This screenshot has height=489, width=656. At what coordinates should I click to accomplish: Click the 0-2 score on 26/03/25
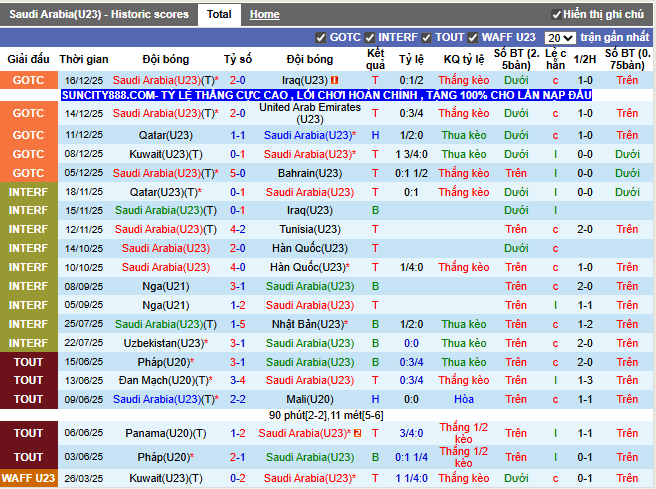pyautogui.click(x=237, y=478)
